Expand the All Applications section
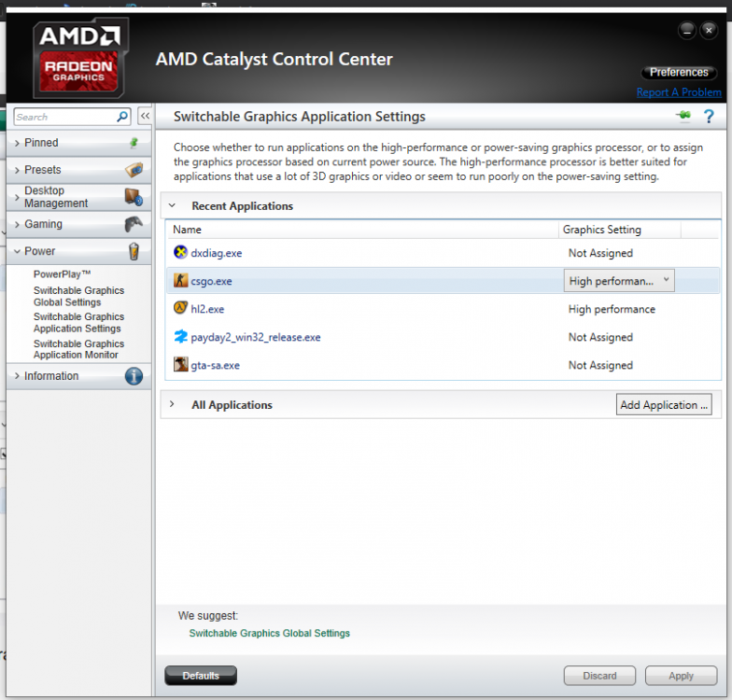The height and width of the screenshot is (700, 732). pos(172,404)
